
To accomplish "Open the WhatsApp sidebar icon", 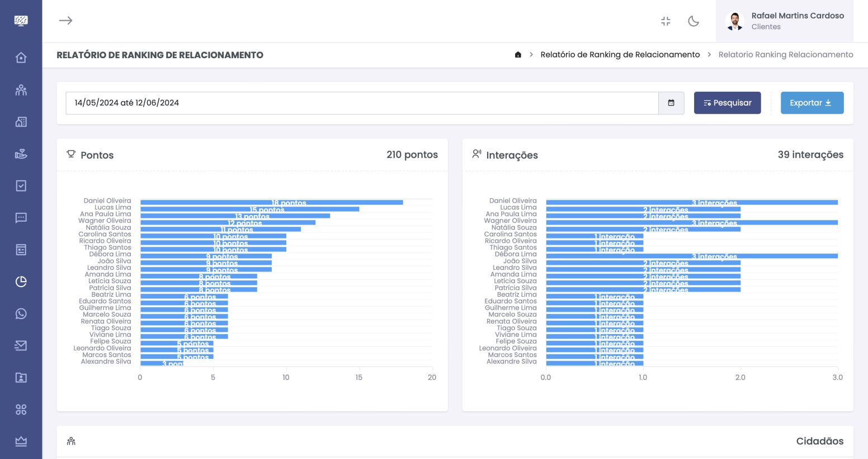I will click(21, 313).
